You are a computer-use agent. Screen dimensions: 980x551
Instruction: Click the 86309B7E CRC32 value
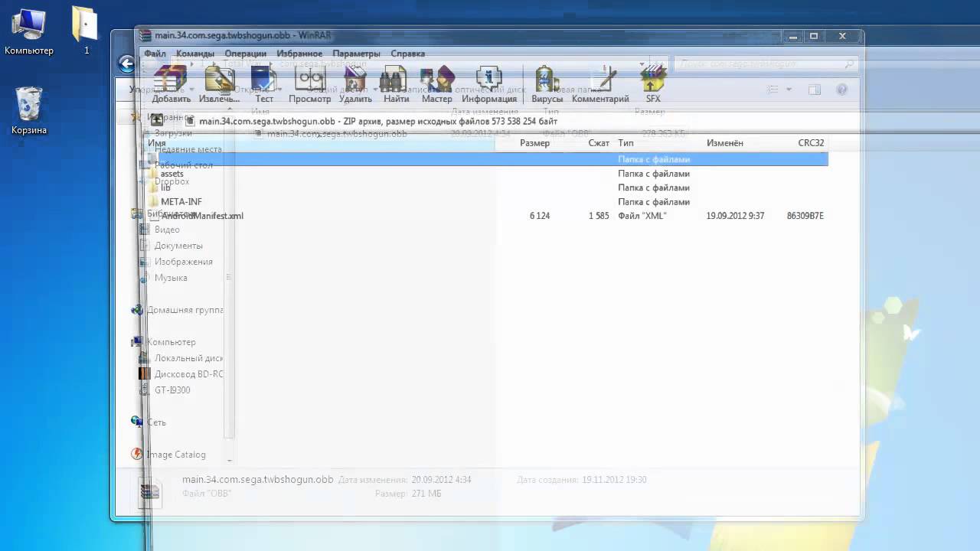pos(805,216)
